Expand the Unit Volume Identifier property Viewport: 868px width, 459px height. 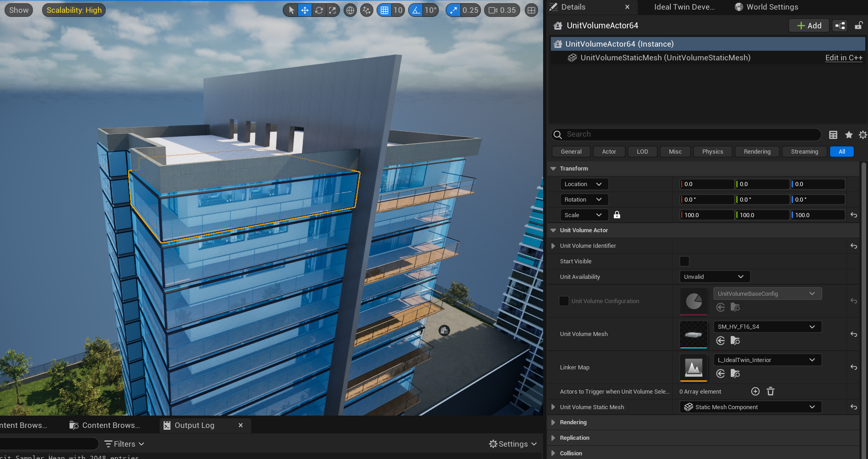[553, 246]
